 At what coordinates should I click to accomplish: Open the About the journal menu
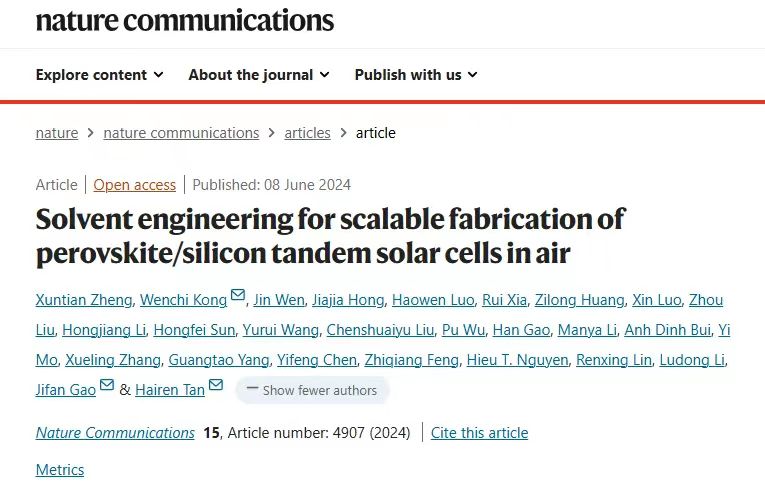click(x=258, y=75)
